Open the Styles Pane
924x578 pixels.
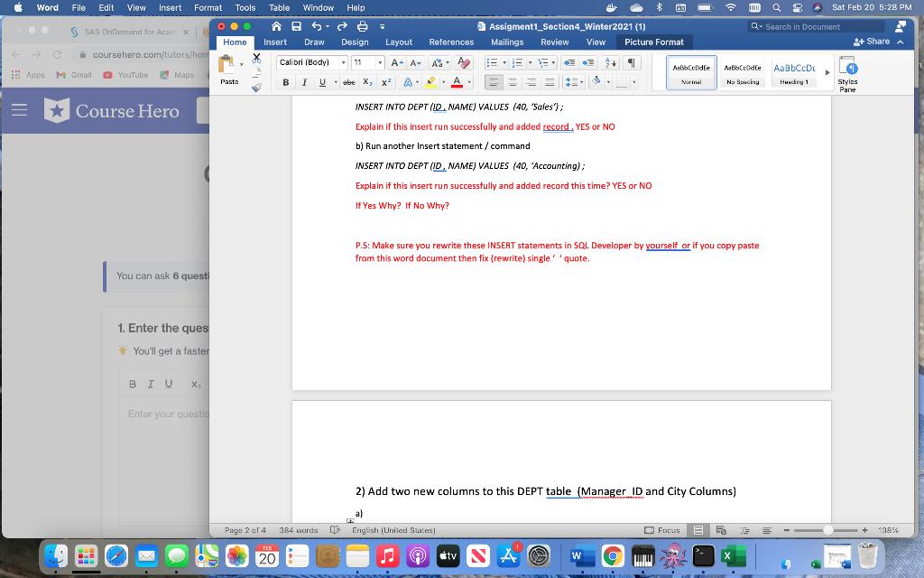847,73
